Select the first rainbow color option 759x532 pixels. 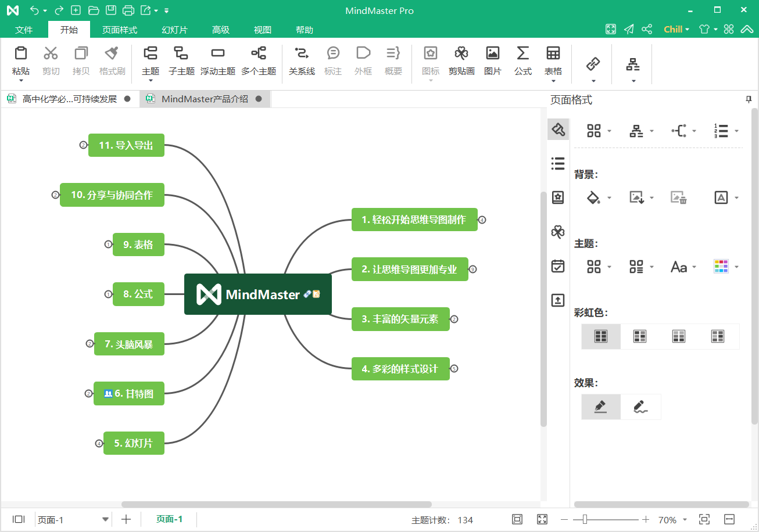(601, 336)
